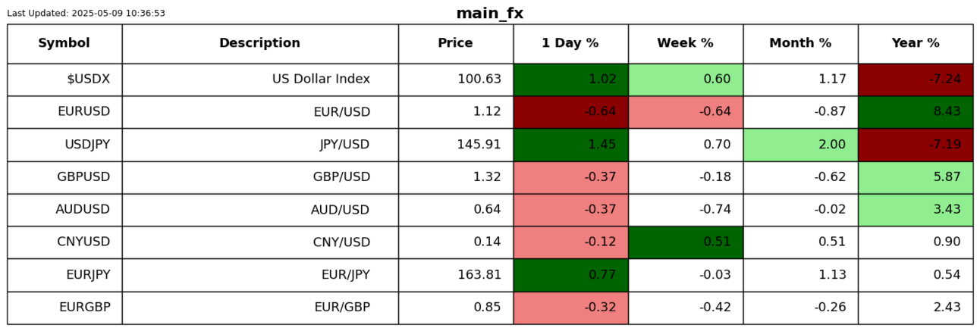The image size is (980, 331).
Task: Click the Month % column header
Action: click(800, 43)
